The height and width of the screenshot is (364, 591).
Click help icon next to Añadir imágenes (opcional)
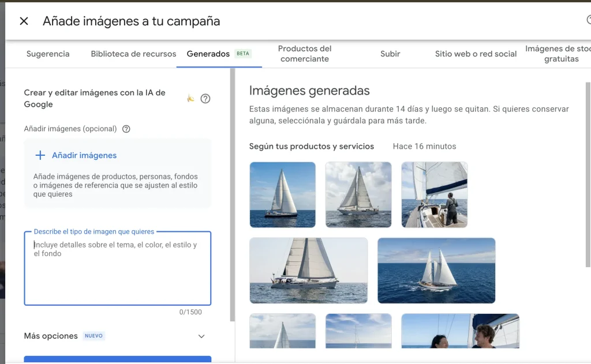(126, 129)
